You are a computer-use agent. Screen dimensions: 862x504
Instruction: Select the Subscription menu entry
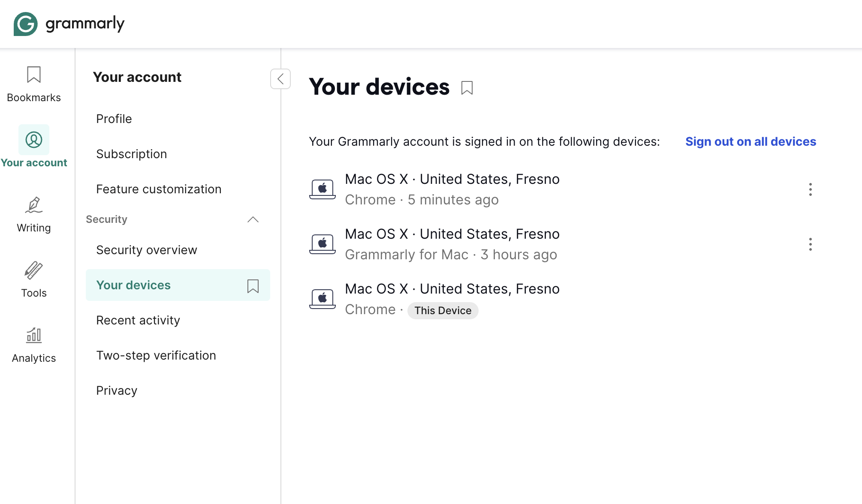[x=132, y=154]
